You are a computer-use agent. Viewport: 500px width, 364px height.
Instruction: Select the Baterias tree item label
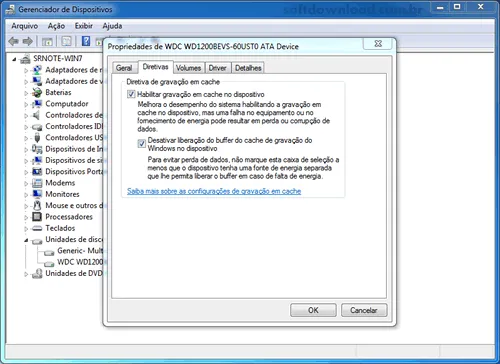pyautogui.click(x=58, y=92)
